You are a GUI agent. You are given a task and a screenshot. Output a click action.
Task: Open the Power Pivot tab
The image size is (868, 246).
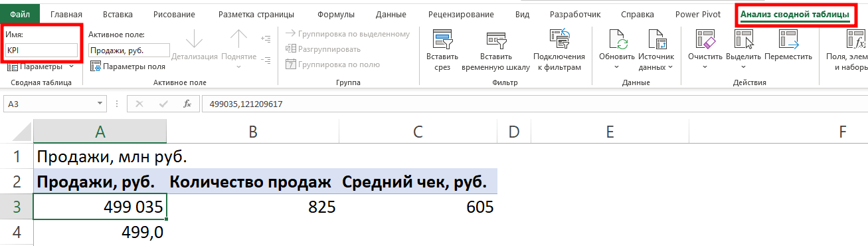[693, 14]
